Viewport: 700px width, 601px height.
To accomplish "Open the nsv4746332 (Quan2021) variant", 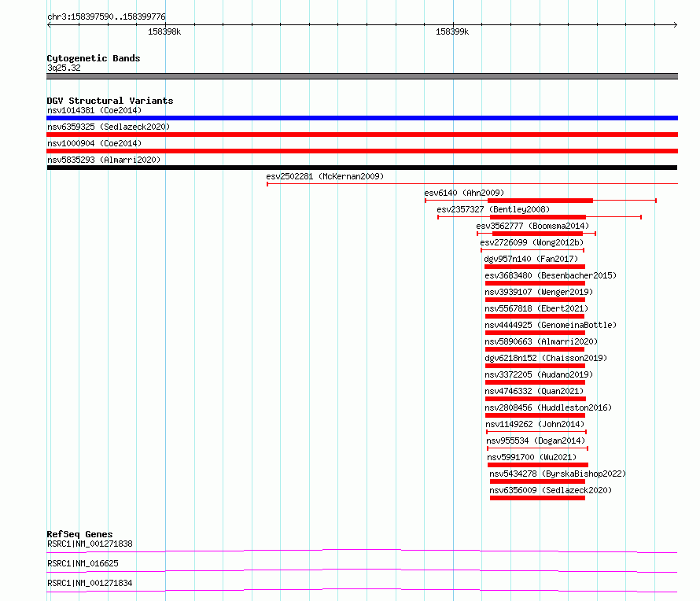I will (x=534, y=391).
